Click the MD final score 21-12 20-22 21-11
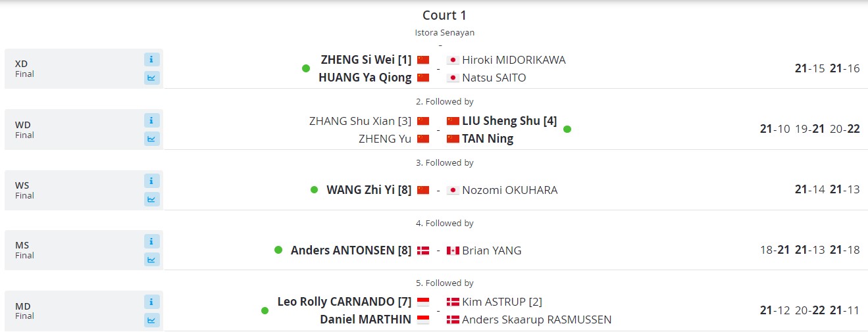The image size is (868, 332). (x=809, y=310)
